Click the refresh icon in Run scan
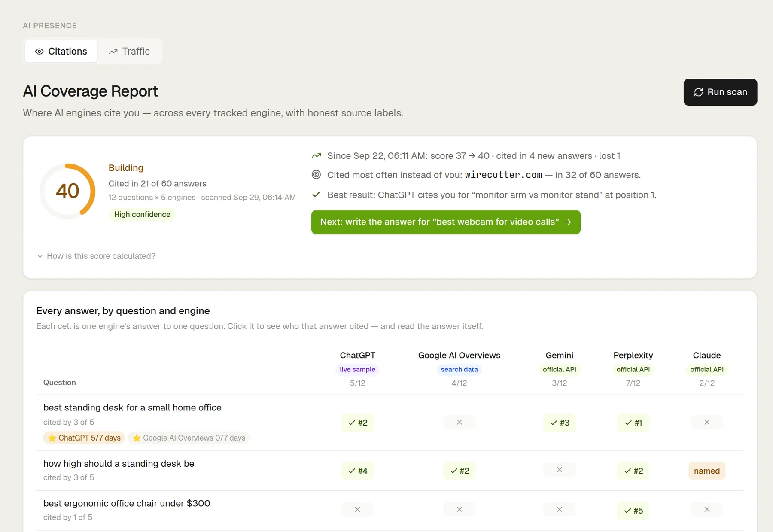 698,92
